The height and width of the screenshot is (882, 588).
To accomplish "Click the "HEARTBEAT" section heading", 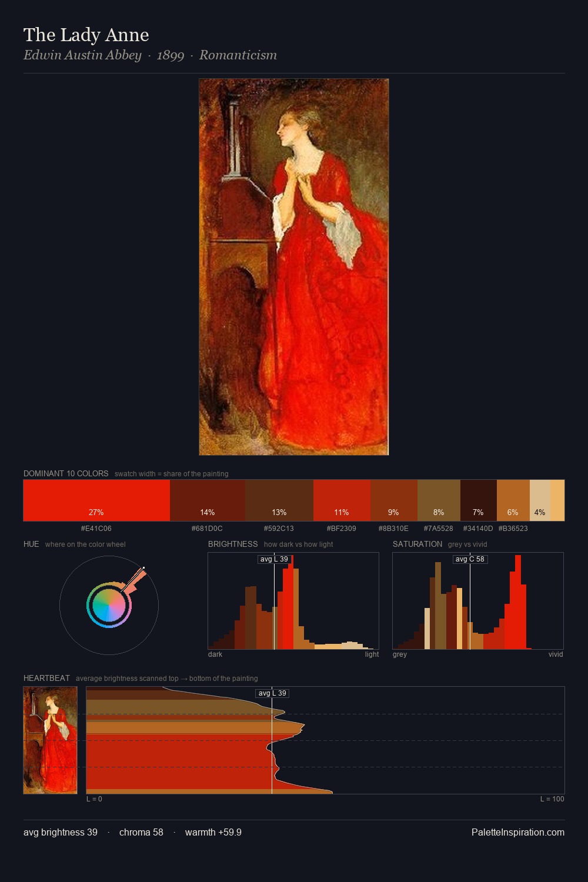I will (46, 678).
